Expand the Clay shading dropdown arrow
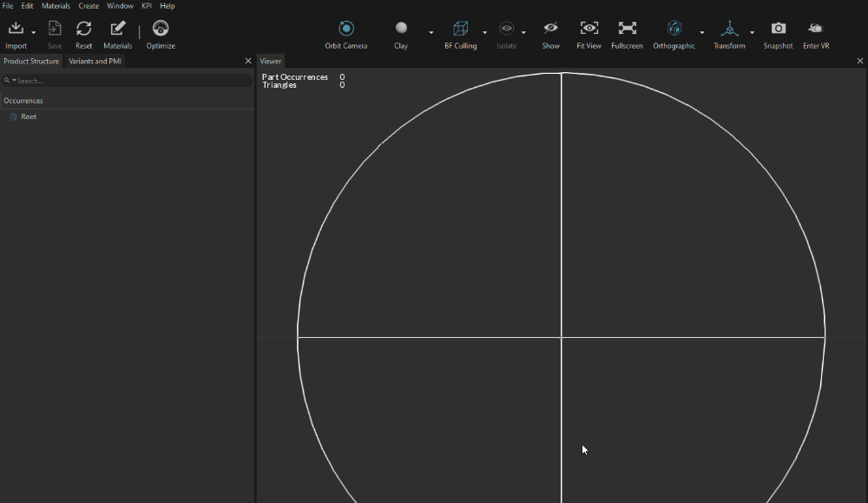 point(431,32)
